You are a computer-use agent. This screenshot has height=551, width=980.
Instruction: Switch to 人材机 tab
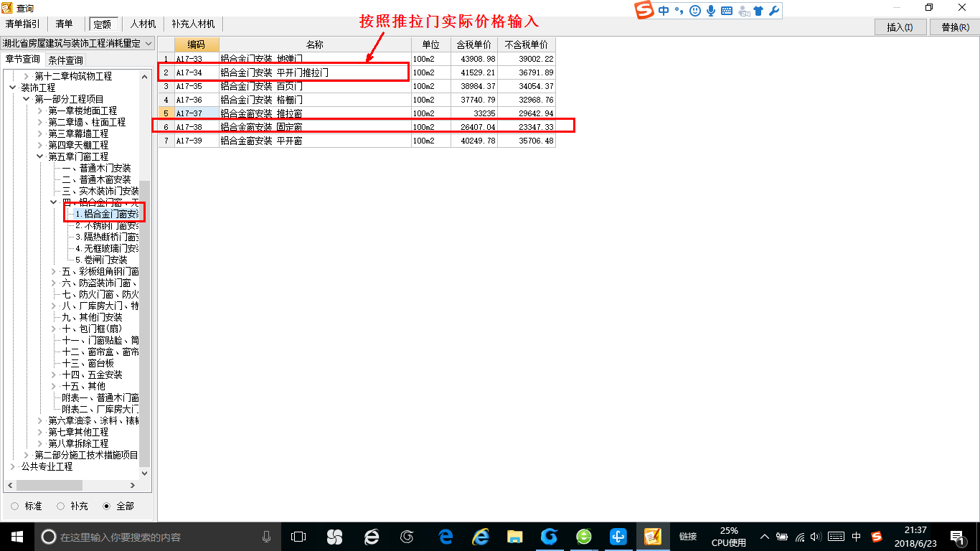tap(143, 24)
